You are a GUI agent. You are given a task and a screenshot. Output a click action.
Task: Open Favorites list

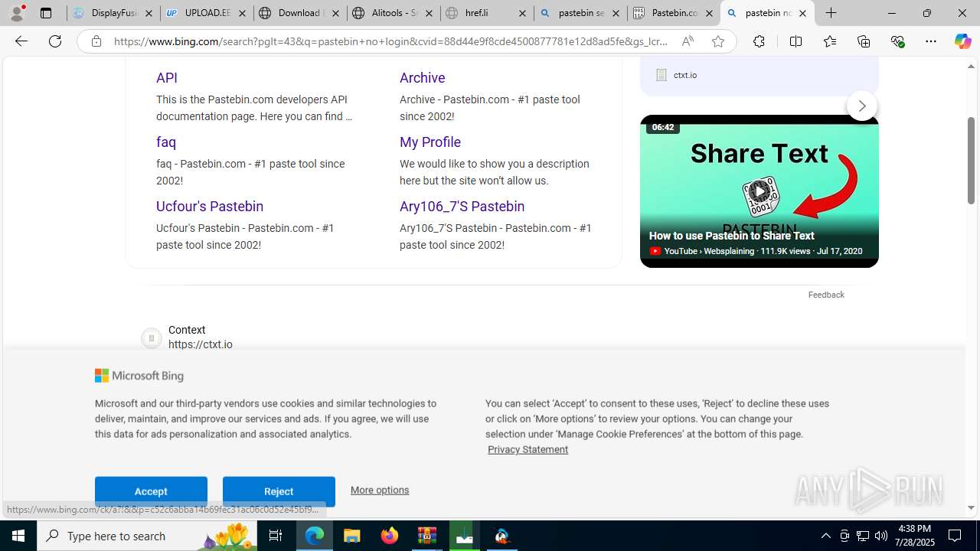[x=829, y=41]
